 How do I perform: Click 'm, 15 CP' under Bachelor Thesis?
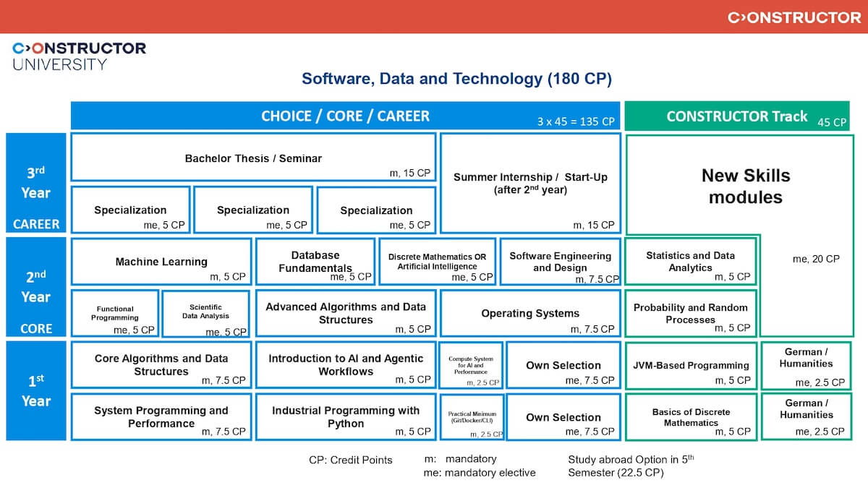point(410,173)
